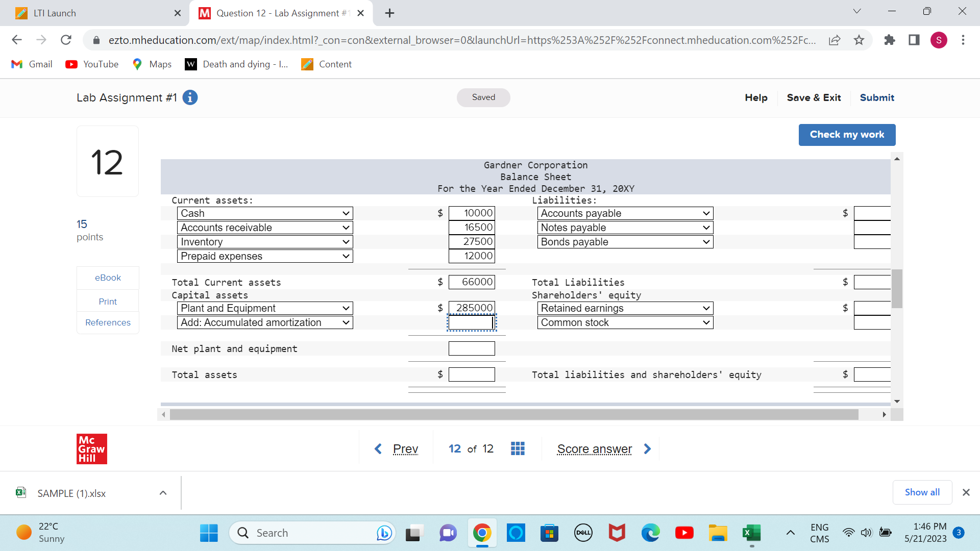This screenshot has width=980, height=551.
Task: Click Help in the assignment header
Action: [756, 97]
